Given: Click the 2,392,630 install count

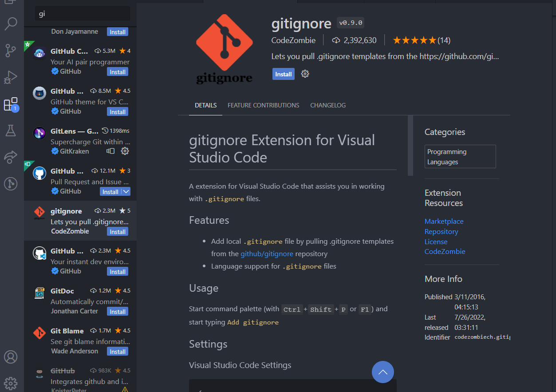Looking at the screenshot, I should click(x=360, y=40).
